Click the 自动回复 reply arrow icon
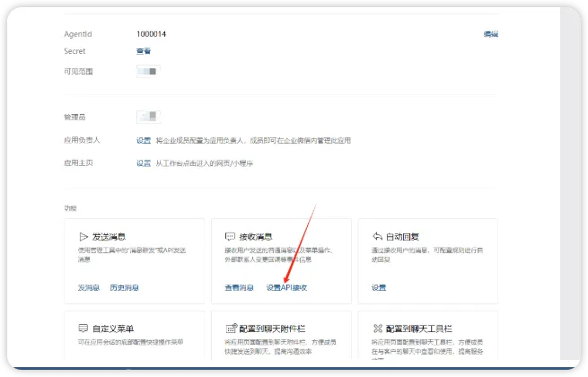Screen dimensions: 588x377 point(377,236)
